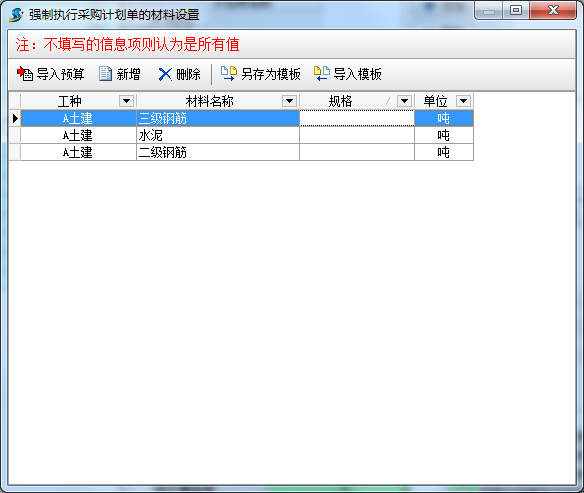
Task: Click the application logo in title bar
Action: (x=16, y=15)
